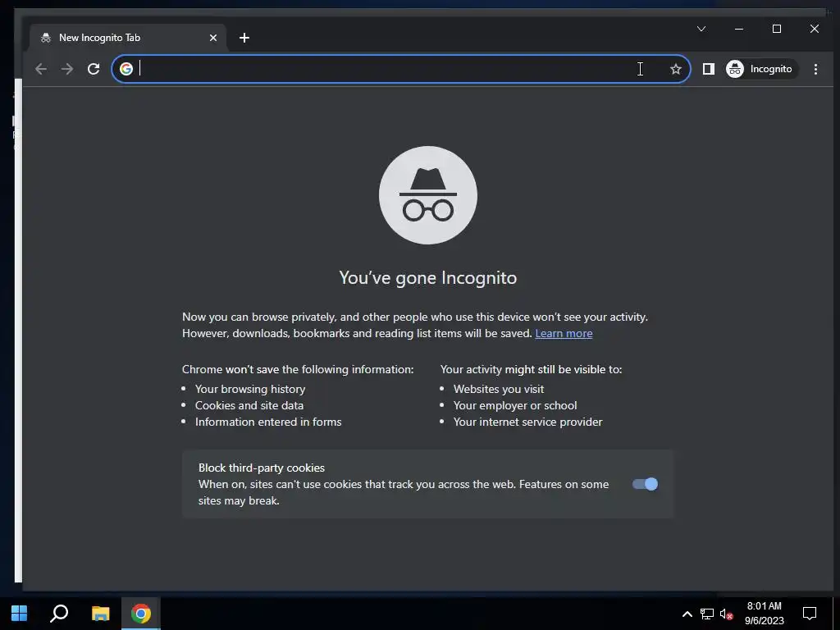Click "Your activity might still be visible to:"
840x630 pixels.
531,369
